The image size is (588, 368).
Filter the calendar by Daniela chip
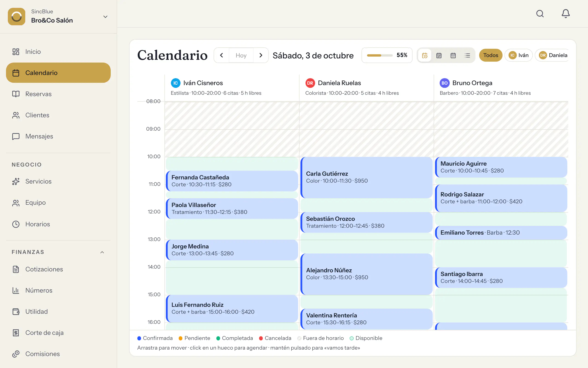tap(552, 55)
